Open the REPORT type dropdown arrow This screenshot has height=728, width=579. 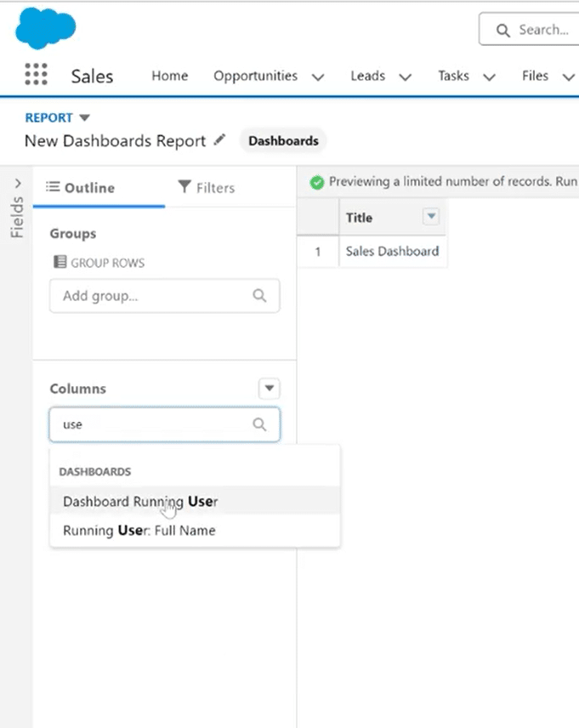(x=84, y=117)
